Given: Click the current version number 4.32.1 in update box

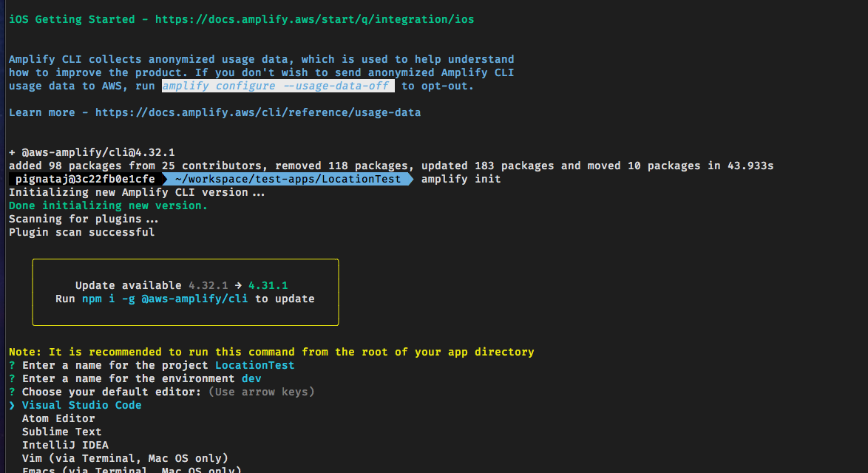Looking at the screenshot, I should click(x=208, y=285).
